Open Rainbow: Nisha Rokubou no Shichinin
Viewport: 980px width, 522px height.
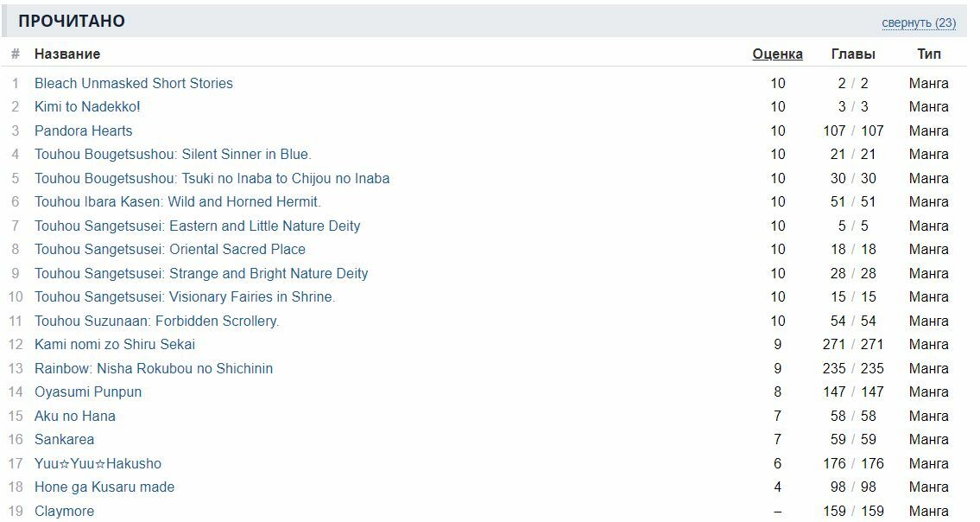[x=153, y=368]
